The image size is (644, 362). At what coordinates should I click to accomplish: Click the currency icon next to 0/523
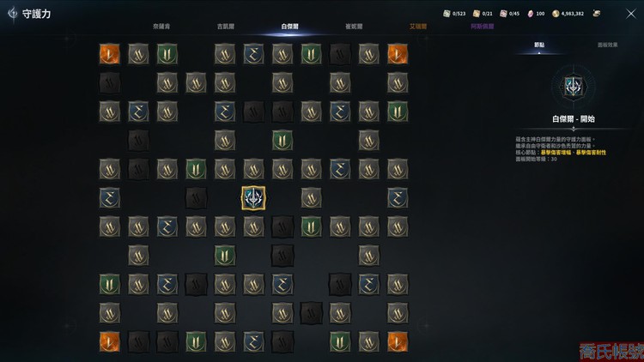(447, 14)
